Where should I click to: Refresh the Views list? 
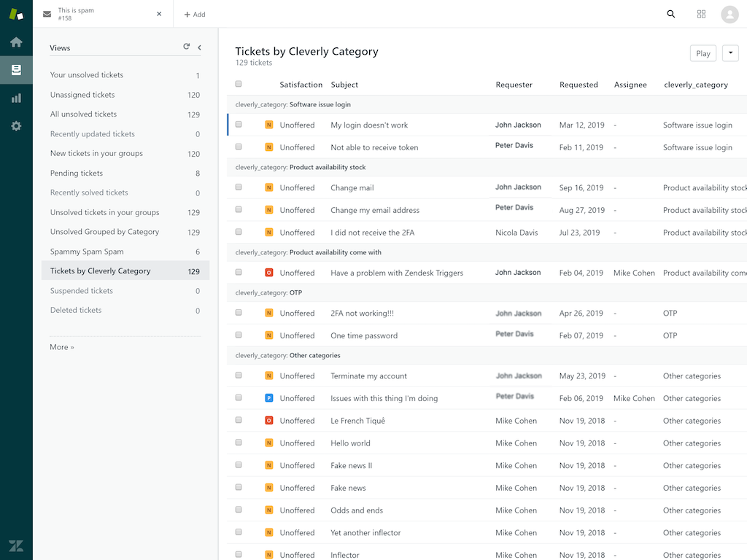[187, 47]
